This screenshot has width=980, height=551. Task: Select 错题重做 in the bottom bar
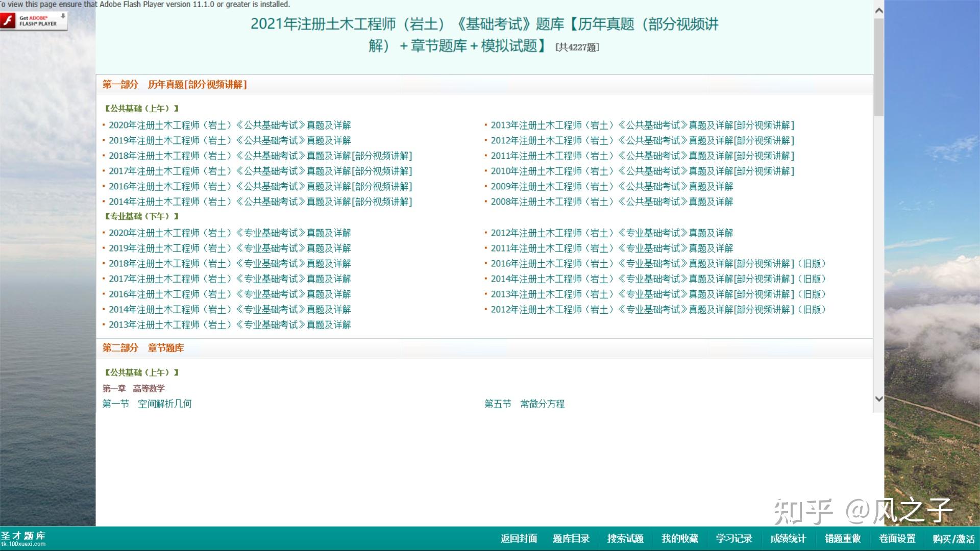[x=843, y=539]
